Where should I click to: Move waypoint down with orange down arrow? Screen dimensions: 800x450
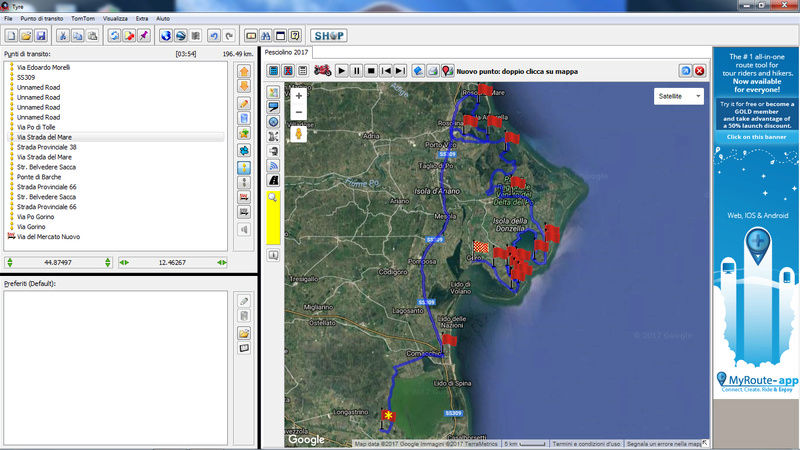(244, 86)
